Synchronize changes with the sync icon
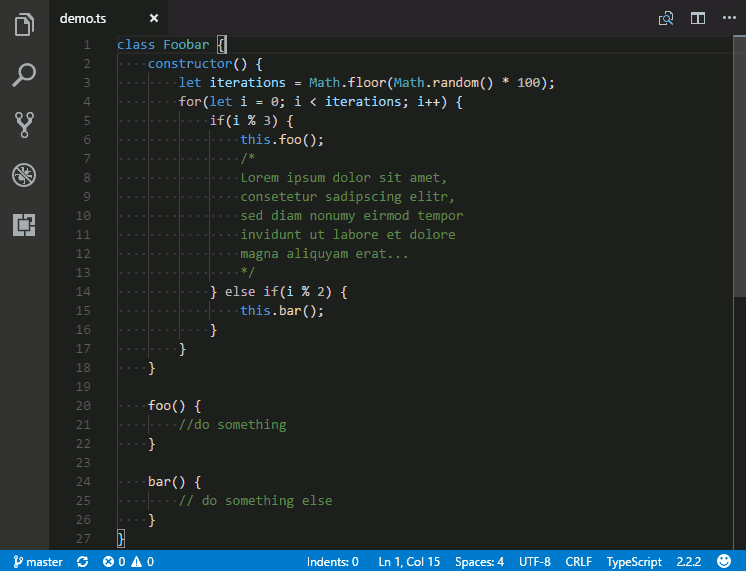The image size is (746, 571). (82, 562)
